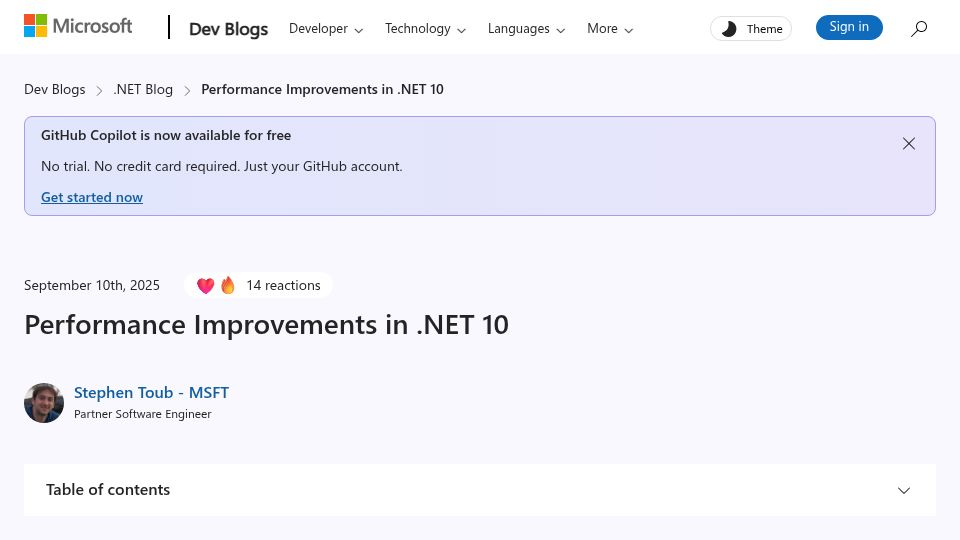The height and width of the screenshot is (540, 960).
Task: Open Stephen Toub's avatar photo
Action: pyautogui.click(x=44, y=403)
